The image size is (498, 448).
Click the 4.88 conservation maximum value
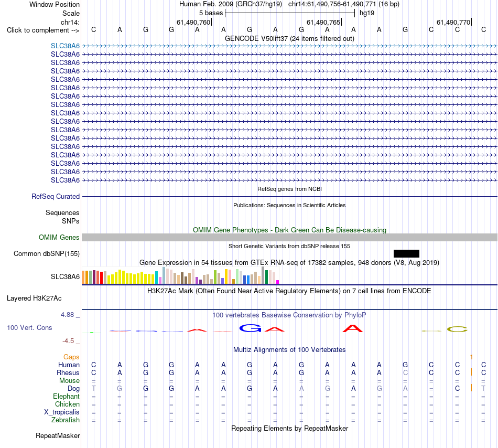tap(67, 315)
